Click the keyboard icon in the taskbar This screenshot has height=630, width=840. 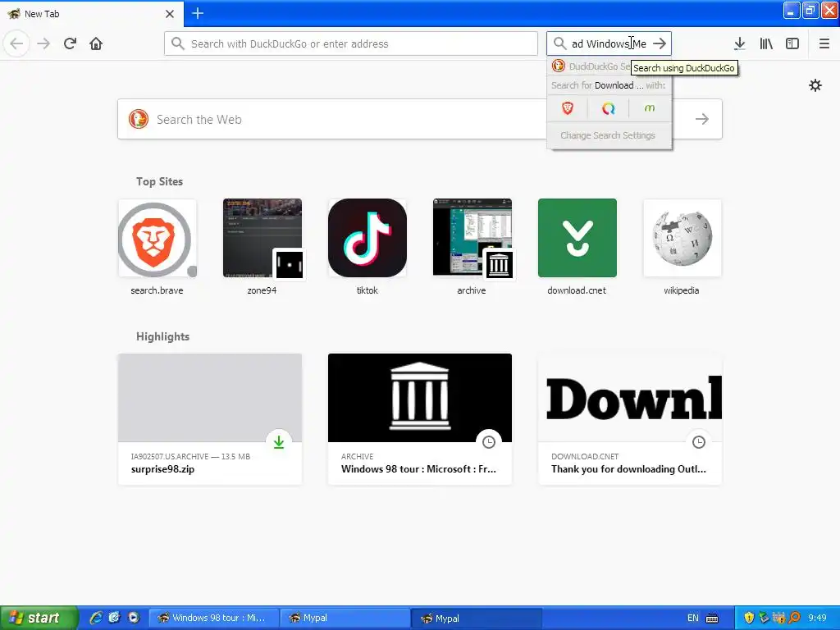[x=712, y=619]
